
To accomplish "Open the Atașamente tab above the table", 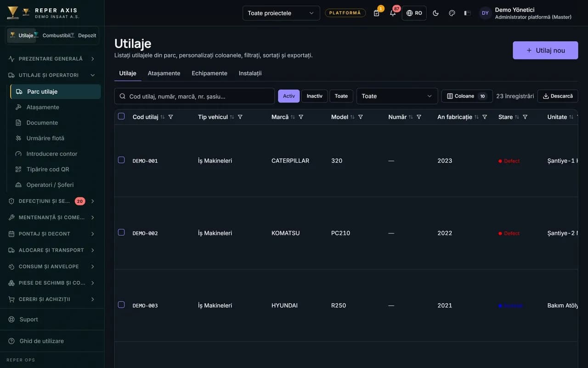I will 164,73.
